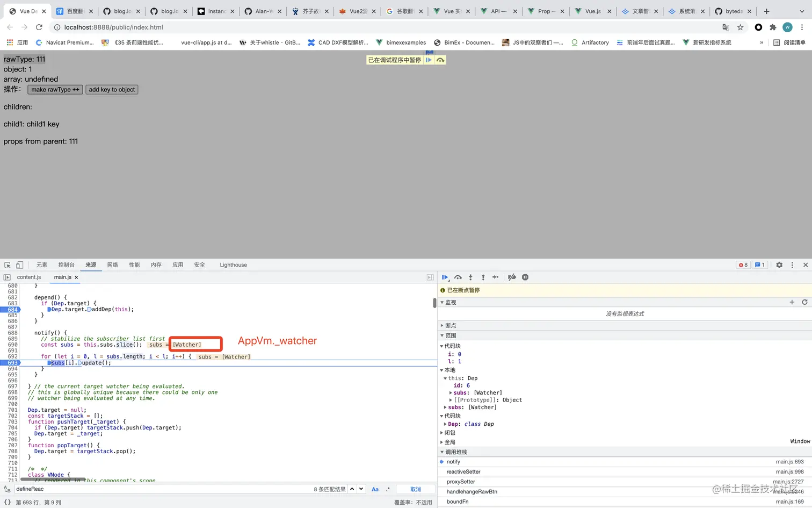Toggle regular expression search
This screenshot has height=508, width=812.
coord(388,489)
